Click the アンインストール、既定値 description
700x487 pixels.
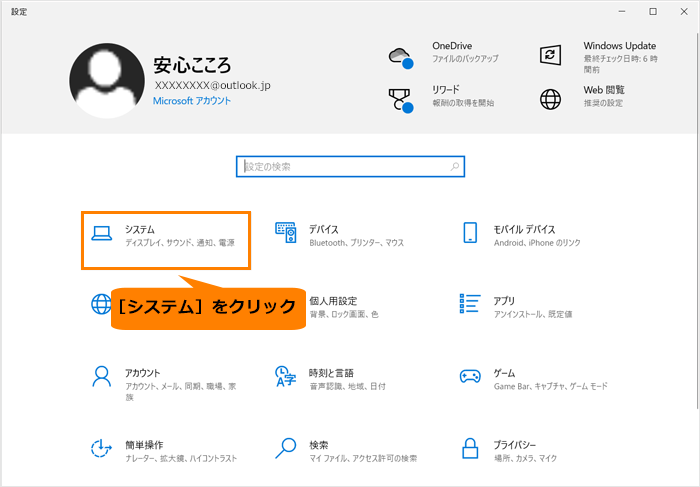point(533,314)
